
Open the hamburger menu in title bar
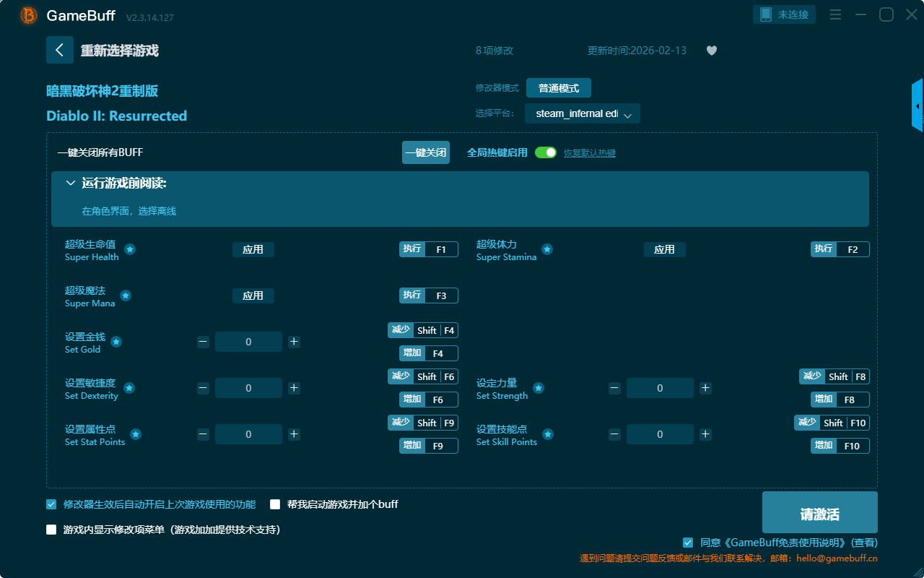click(x=835, y=14)
